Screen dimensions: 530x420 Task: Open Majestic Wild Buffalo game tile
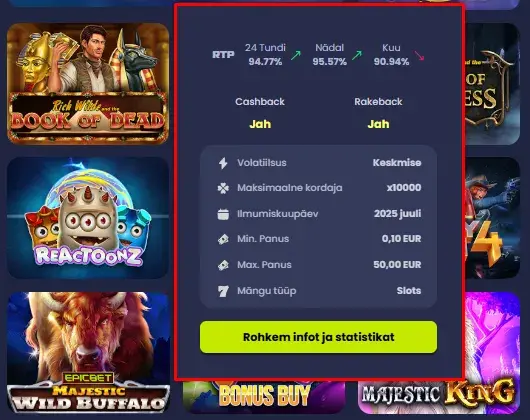88,352
